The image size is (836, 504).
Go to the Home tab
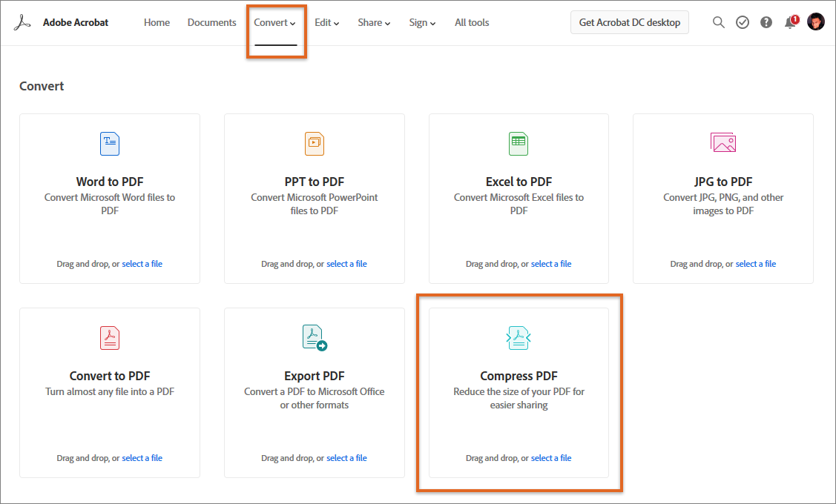[157, 22]
